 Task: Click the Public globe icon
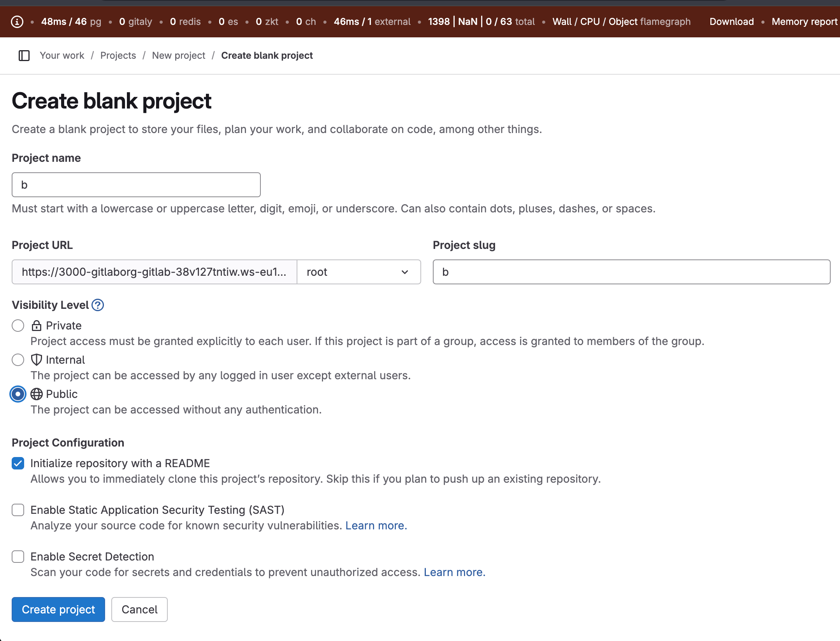37,394
